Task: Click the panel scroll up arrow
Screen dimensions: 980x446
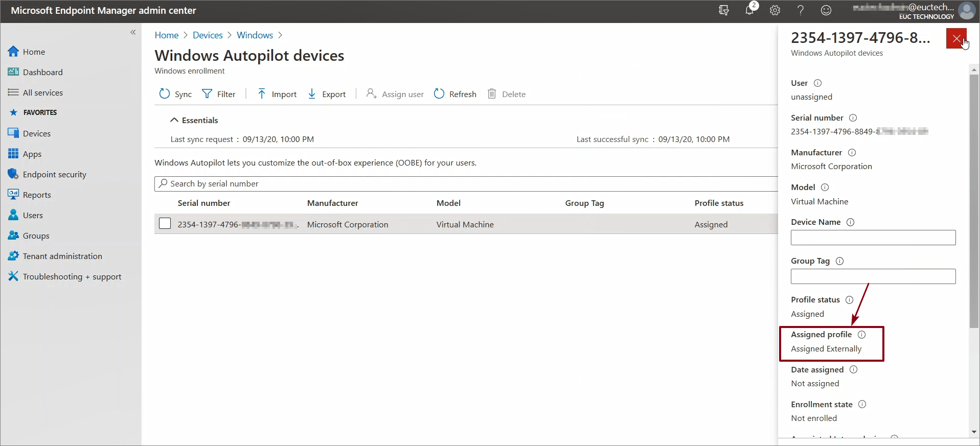Action: click(974, 69)
